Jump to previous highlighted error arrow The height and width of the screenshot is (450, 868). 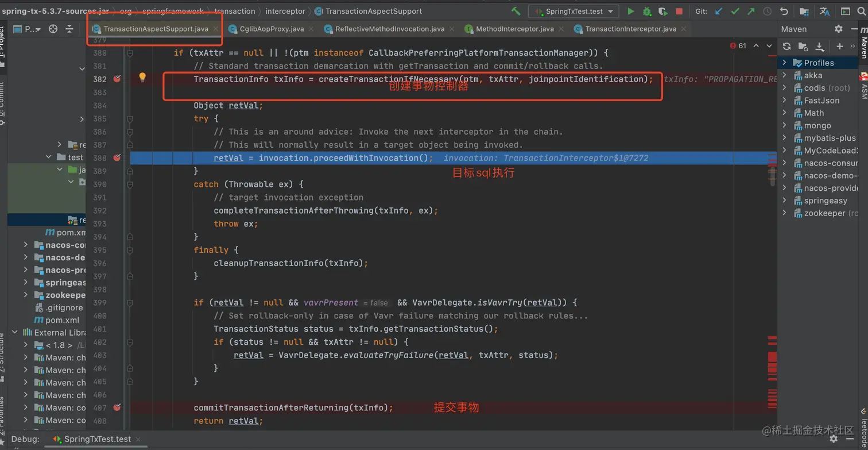pyautogui.click(x=755, y=46)
